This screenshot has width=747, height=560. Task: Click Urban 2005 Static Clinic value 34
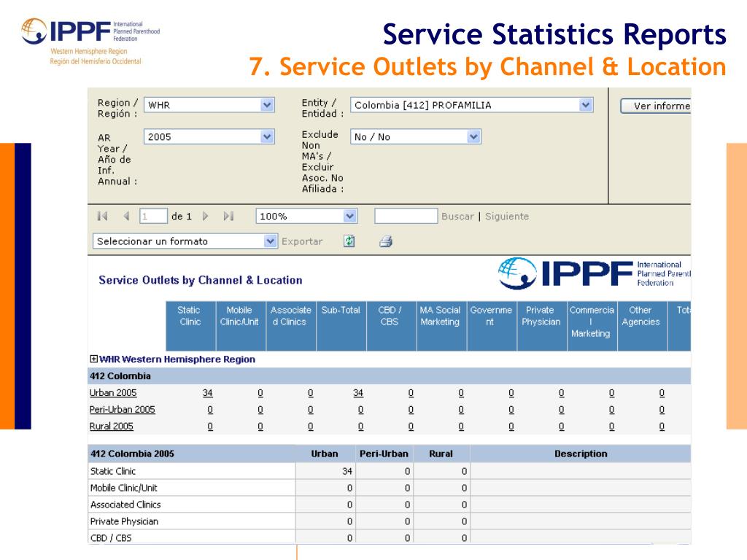(x=208, y=393)
